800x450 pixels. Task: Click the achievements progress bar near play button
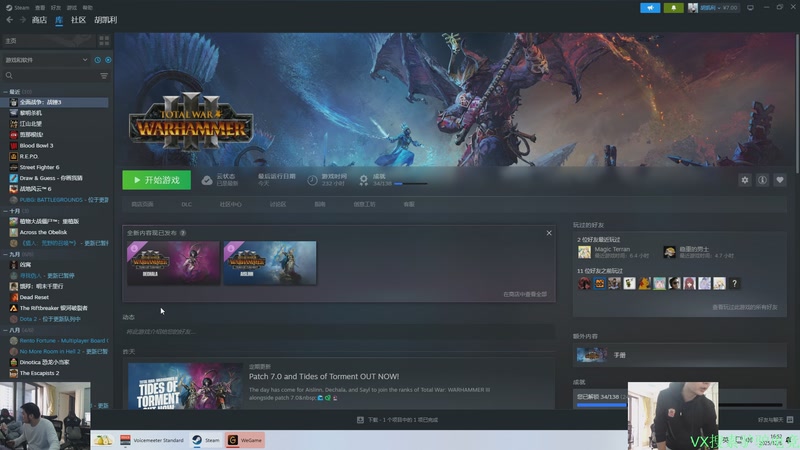(x=410, y=184)
